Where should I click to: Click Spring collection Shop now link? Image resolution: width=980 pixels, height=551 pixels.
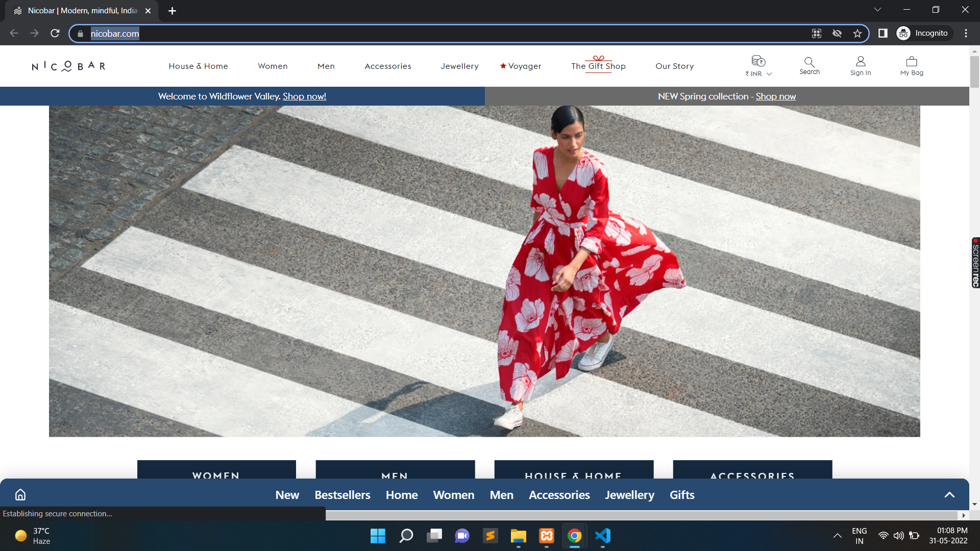776,96
